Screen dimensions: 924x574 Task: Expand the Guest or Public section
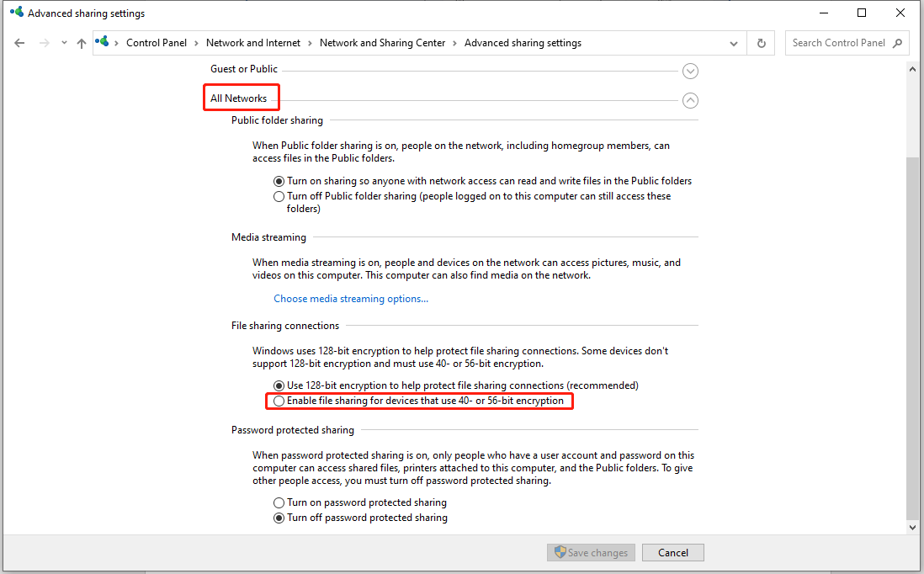(690, 71)
